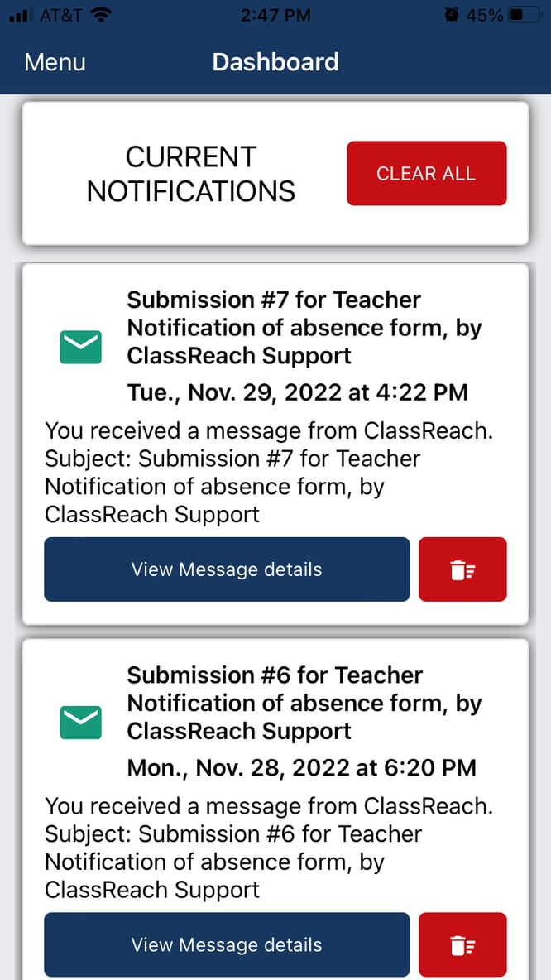551x980 pixels.
Task: Select the CURRENT NOTIFICATIONS heading
Action: point(190,173)
